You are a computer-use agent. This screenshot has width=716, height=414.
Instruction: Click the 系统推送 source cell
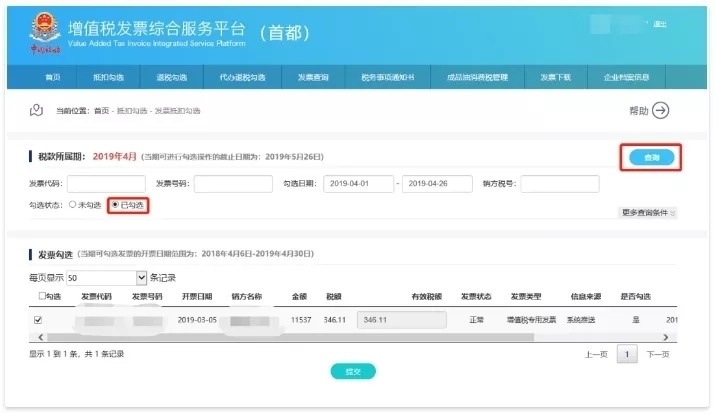pyautogui.click(x=581, y=320)
